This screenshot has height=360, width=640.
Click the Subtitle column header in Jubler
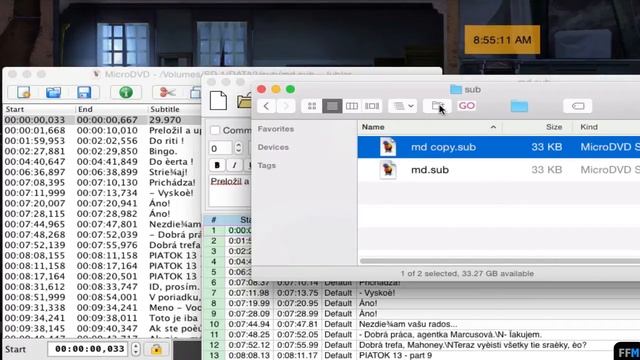(175, 109)
